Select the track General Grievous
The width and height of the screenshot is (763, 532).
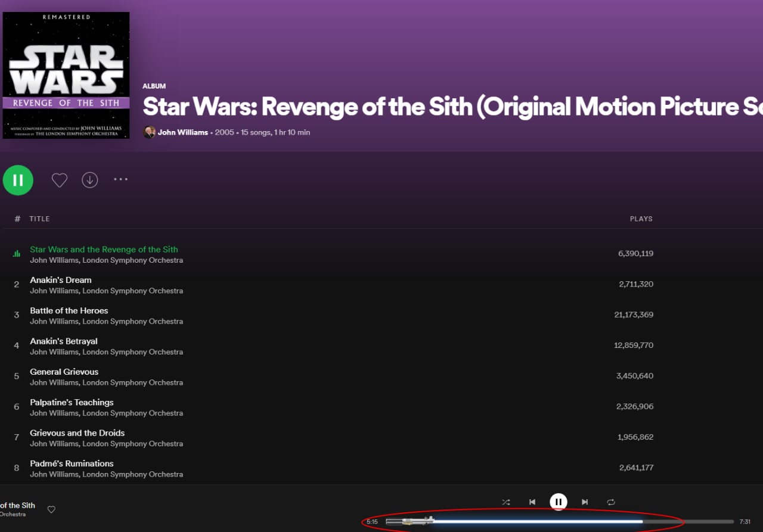tap(64, 372)
